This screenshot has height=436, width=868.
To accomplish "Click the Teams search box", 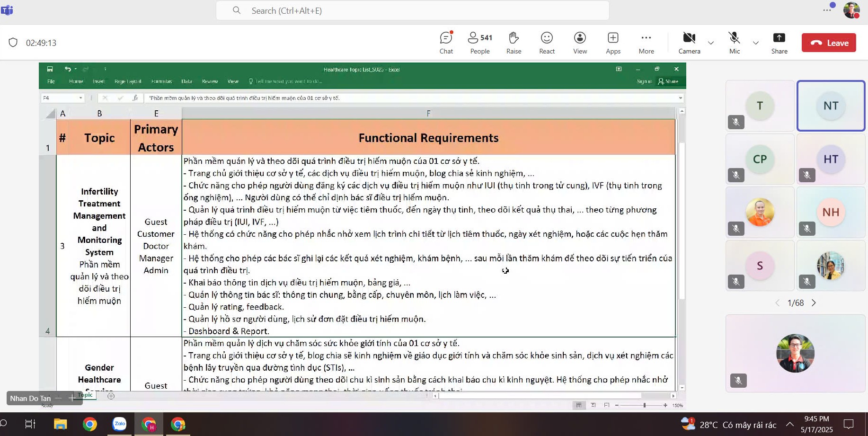I will click(412, 10).
